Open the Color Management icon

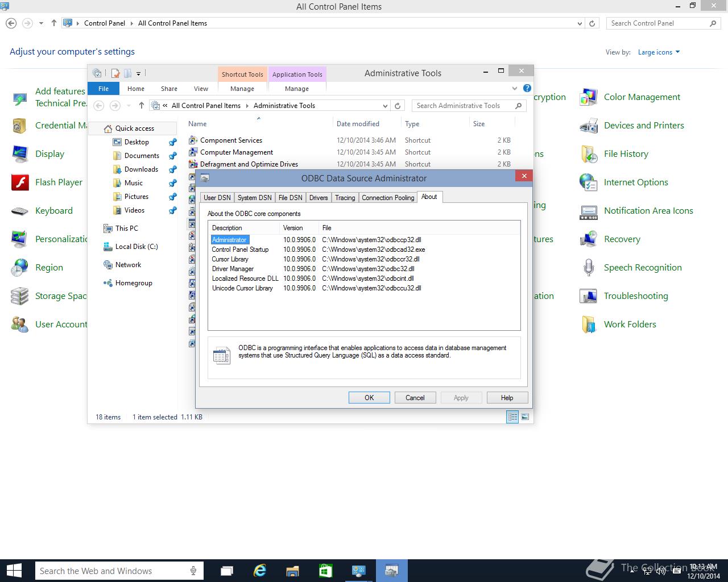point(589,97)
